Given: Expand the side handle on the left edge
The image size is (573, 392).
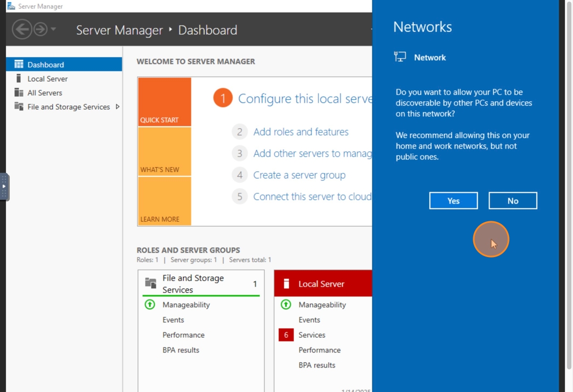Looking at the screenshot, I should click(4, 187).
